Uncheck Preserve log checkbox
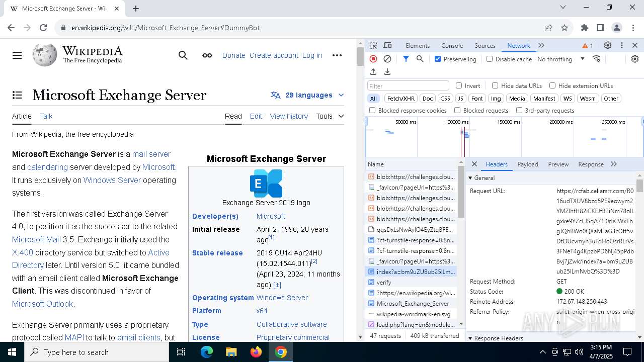Screen dimensions: 644x362 tap(438, 59)
